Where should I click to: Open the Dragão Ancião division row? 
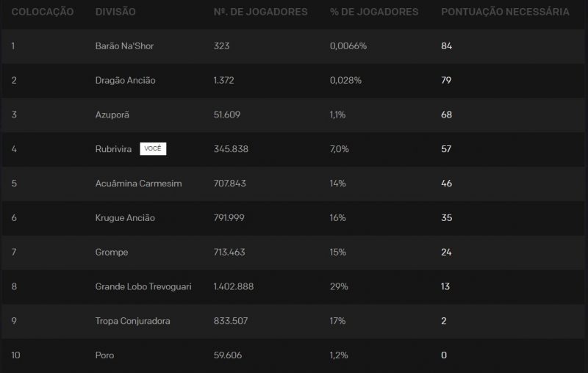point(125,81)
